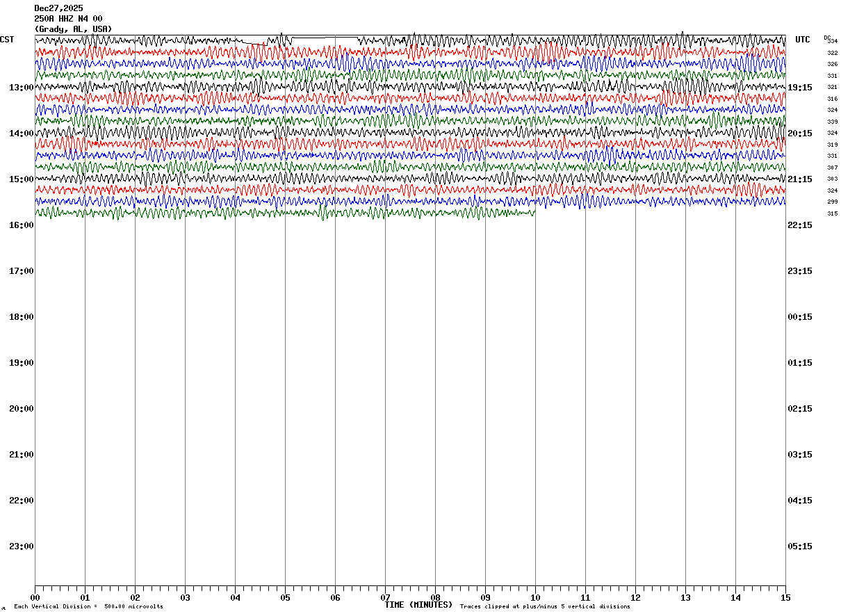Image resolution: width=841 pixels, height=616 pixels.
Task: Pick minute 15 on the bottom axis
Action: pos(785,598)
